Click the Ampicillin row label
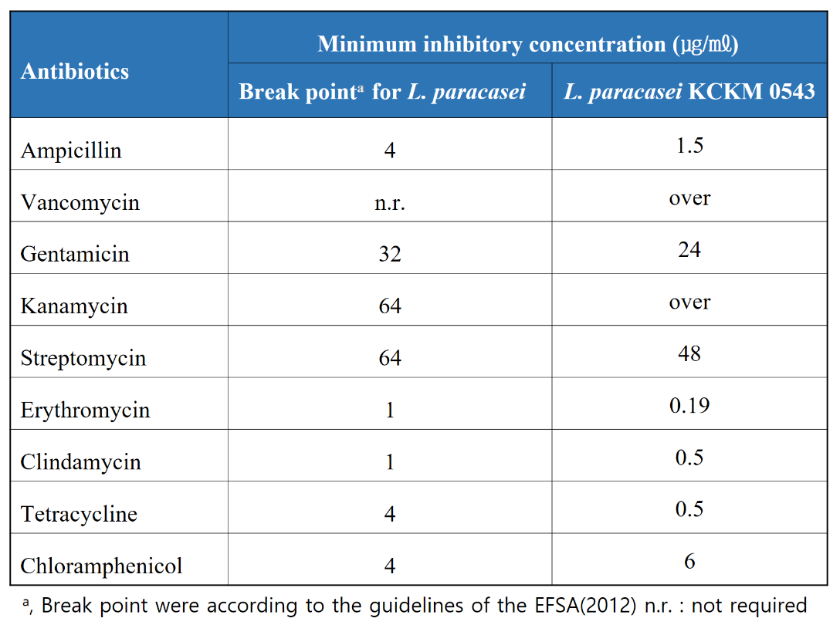This screenshot has width=840, height=625. tap(71, 150)
